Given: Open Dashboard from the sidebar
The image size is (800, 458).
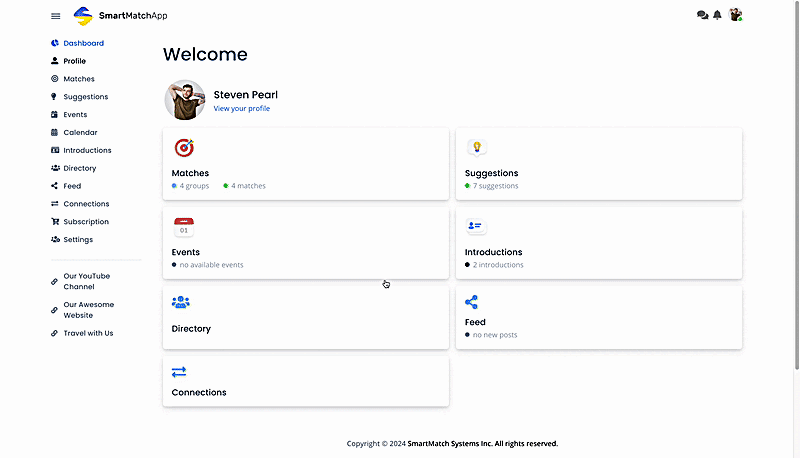Looking at the screenshot, I should (84, 43).
